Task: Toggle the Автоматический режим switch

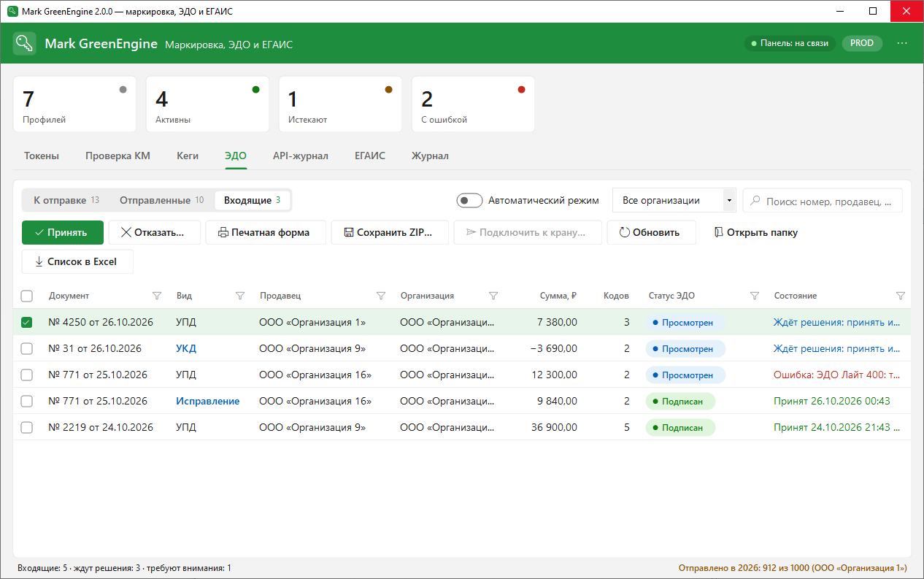Action: click(469, 201)
